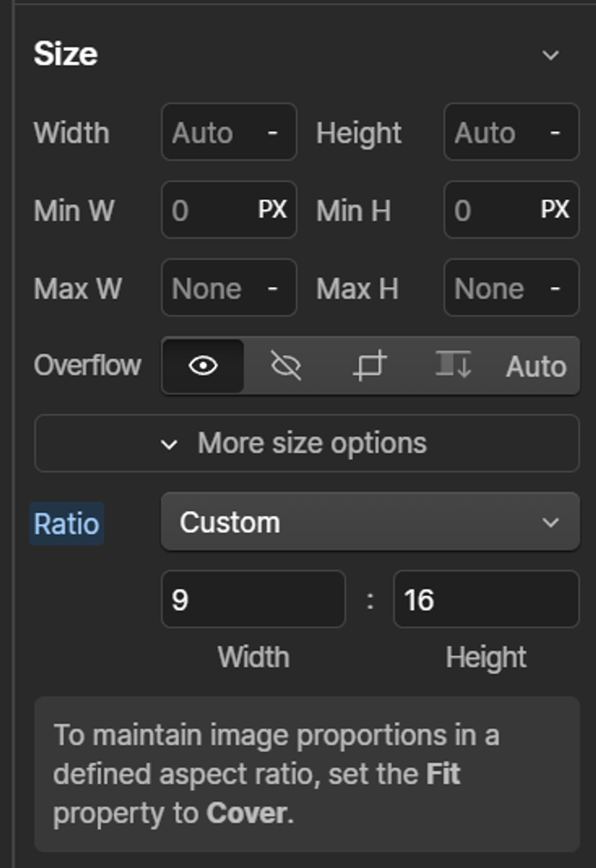The height and width of the screenshot is (868, 596).
Task: Change Min W unit PX
Action: (x=273, y=209)
